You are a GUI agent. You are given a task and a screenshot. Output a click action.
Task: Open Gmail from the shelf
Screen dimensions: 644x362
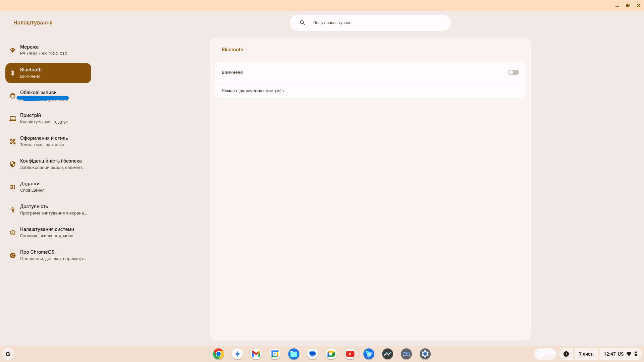(x=256, y=354)
